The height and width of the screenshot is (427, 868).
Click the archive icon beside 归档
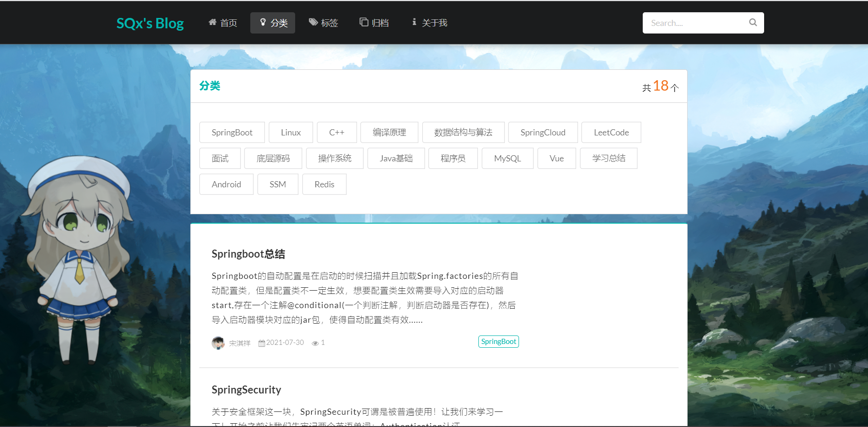pyautogui.click(x=363, y=22)
